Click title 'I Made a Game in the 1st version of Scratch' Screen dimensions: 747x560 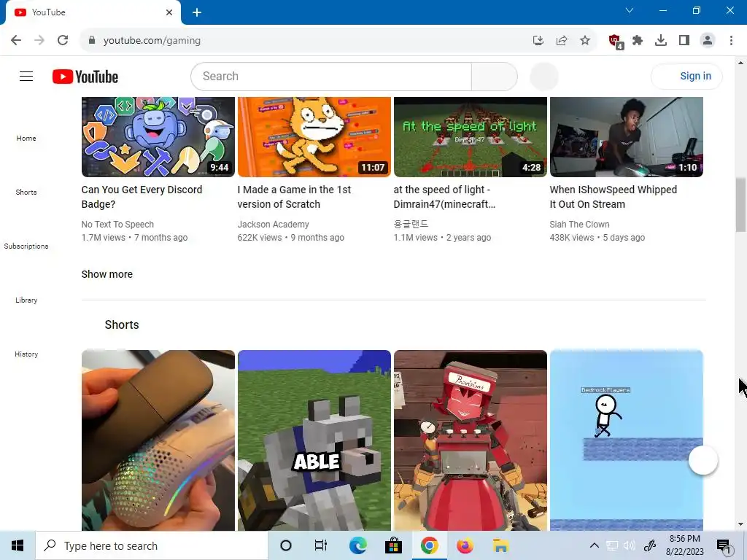[x=294, y=197]
